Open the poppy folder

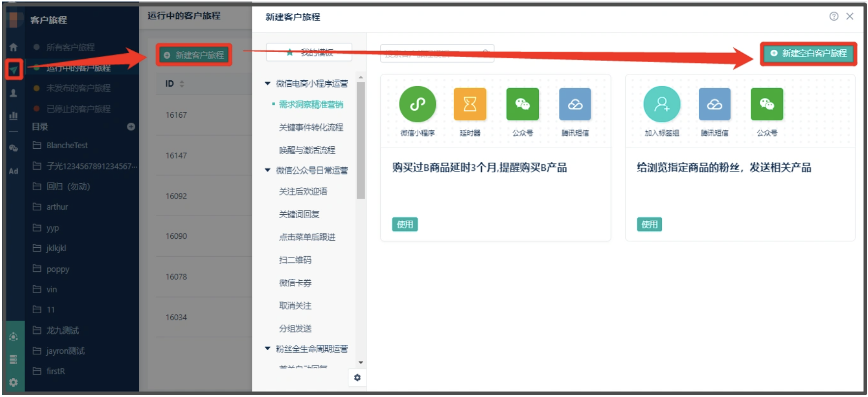[x=58, y=269]
